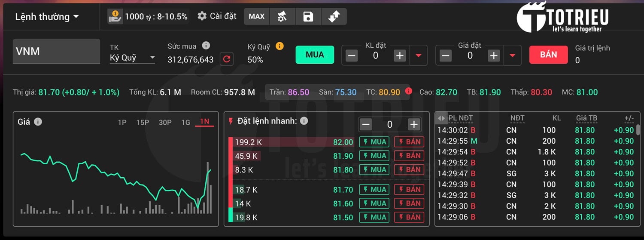Screen dimensions: 644x240
Task: Open the Ký Quỹ margin info icon
Action: 279,46
